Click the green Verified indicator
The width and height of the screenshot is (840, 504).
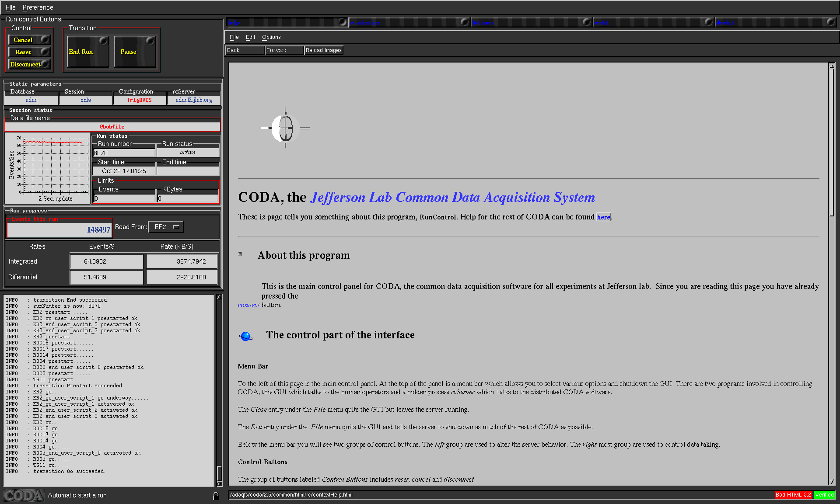point(824,495)
